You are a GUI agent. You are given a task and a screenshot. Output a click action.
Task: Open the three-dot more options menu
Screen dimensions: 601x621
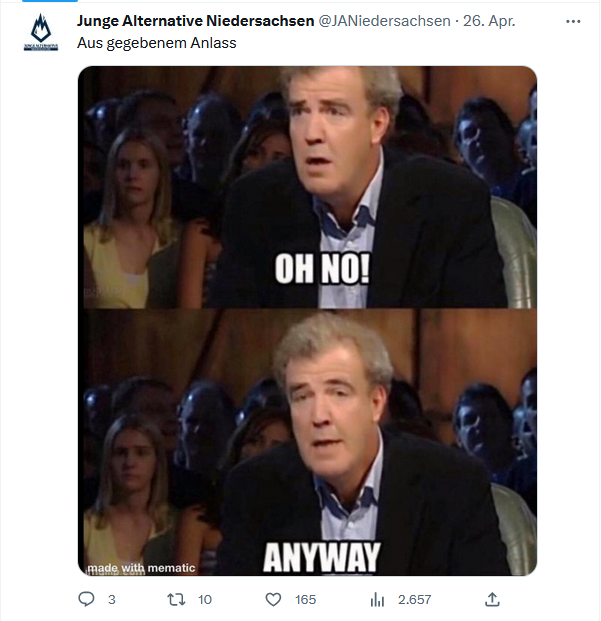coord(573,21)
